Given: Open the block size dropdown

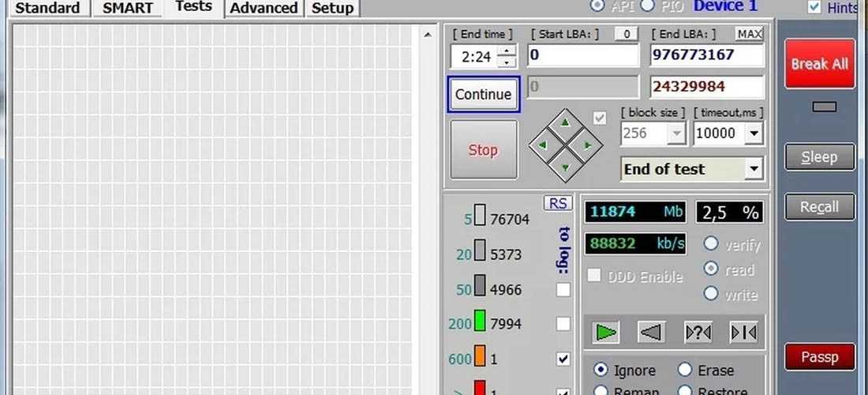Looking at the screenshot, I should tap(675, 134).
